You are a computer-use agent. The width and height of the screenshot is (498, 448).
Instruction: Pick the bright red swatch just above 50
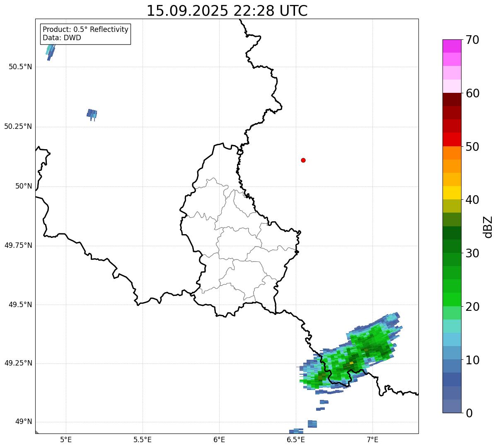tap(452, 139)
